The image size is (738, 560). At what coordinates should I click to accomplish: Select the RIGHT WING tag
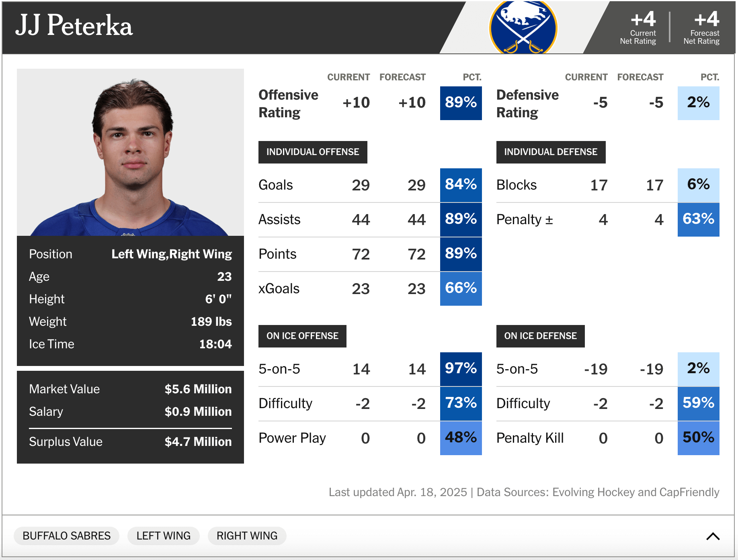247,536
